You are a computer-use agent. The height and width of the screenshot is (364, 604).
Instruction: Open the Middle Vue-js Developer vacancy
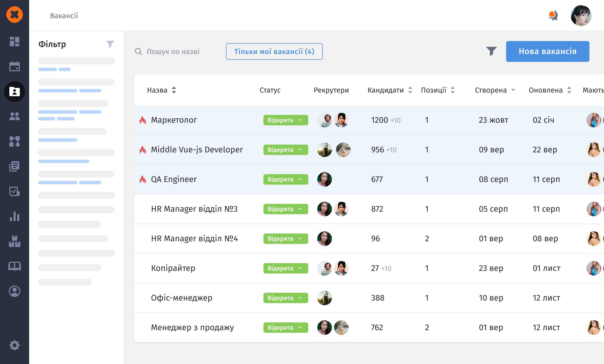pyautogui.click(x=197, y=150)
